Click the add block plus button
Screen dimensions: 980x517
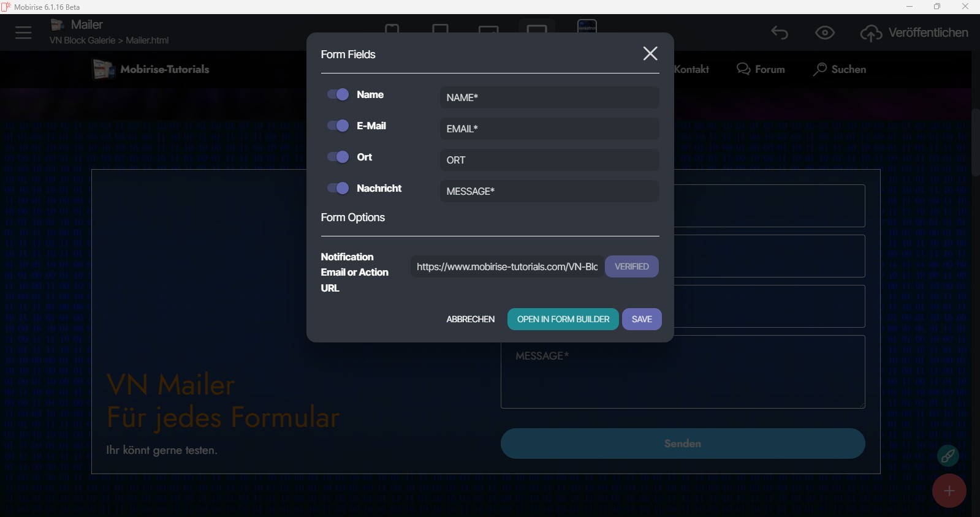[x=949, y=491]
